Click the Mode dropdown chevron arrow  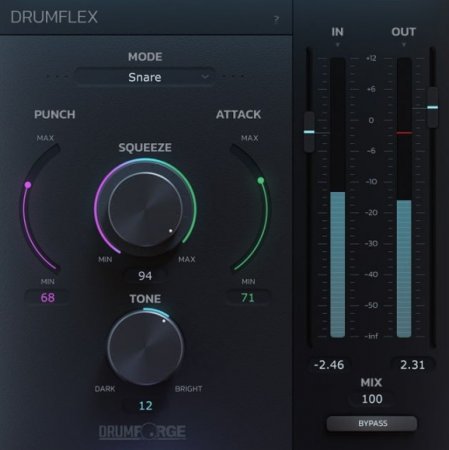[205, 77]
